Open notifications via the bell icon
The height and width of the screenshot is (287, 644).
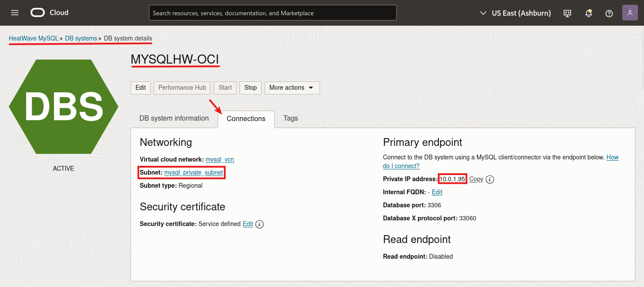click(x=588, y=13)
